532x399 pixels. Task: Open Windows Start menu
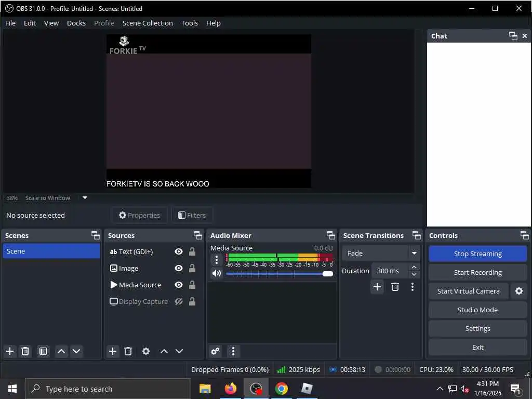(12, 389)
